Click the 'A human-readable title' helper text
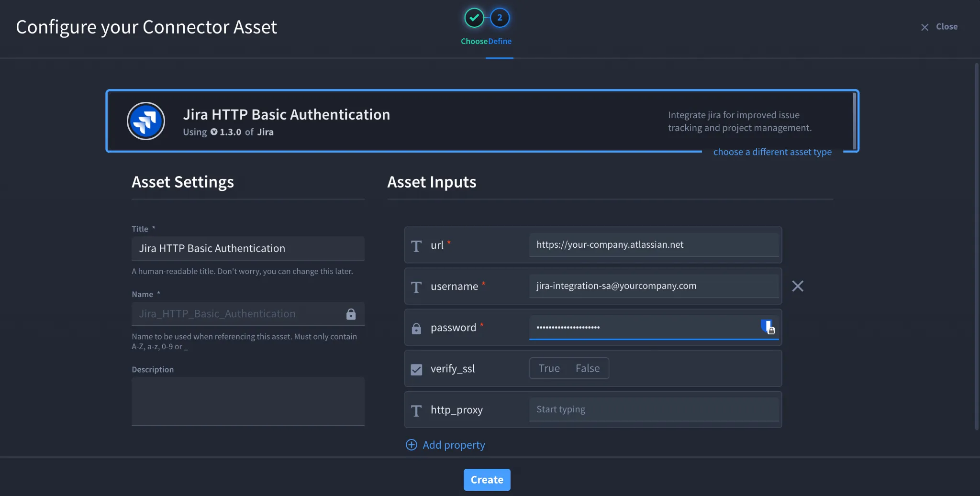The height and width of the screenshot is (496, 980). (x=242, y=271)
